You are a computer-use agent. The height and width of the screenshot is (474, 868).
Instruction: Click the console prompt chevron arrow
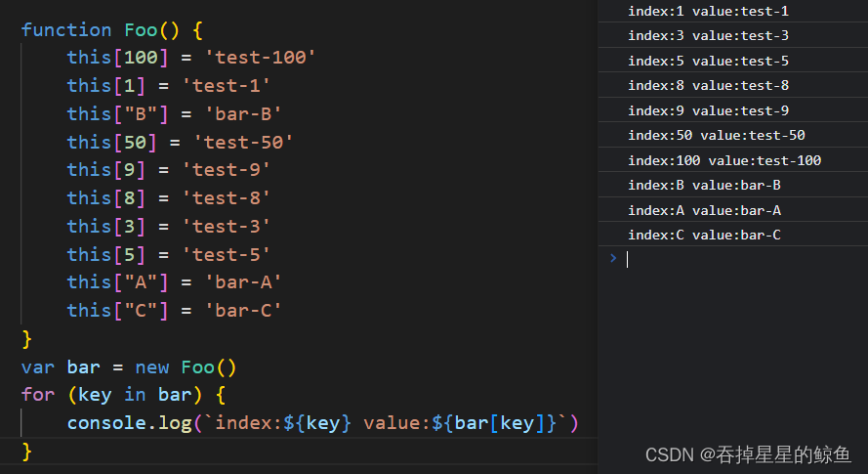click(613, 258)
